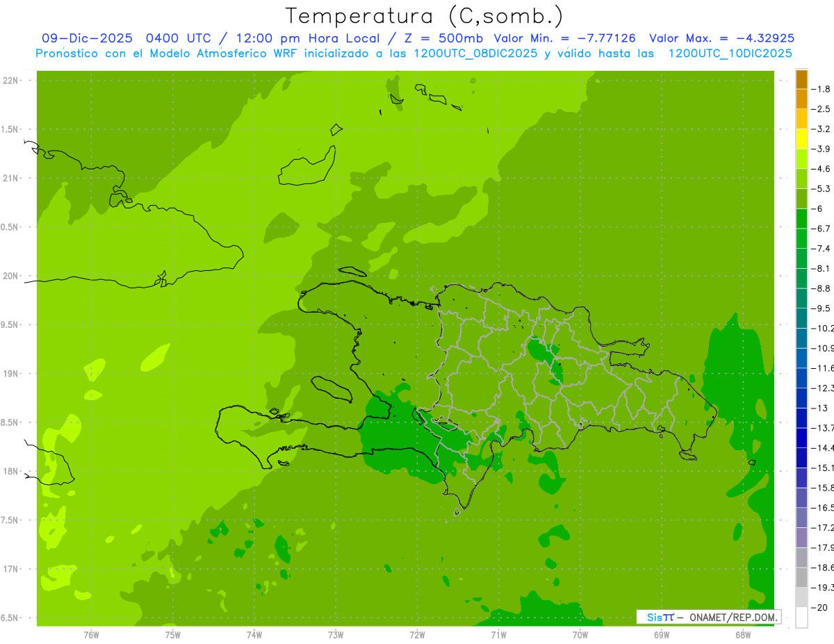Click the '-1.8' colorbar label
The height and width of the screenshot is (644, 834).
821,89
